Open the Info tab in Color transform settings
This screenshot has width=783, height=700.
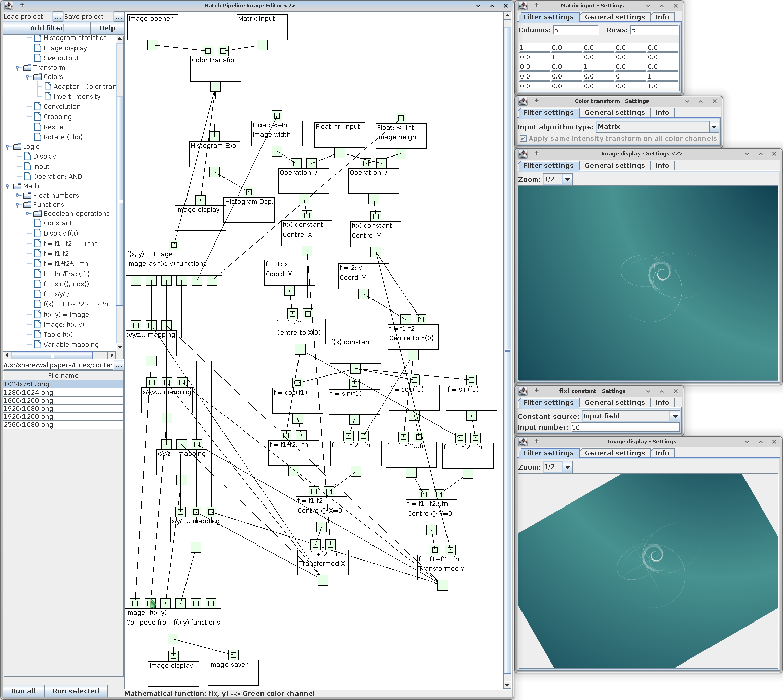point(662,112)
